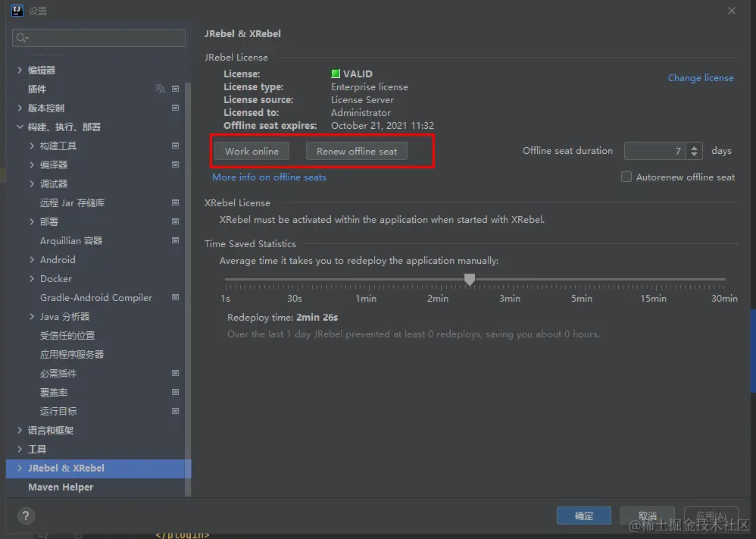Open More info on offline seats link
Screen dimensions: 756x539
coord(269,177)
